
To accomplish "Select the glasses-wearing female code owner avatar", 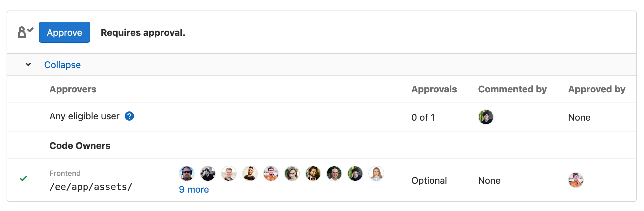I will [292, 174].
